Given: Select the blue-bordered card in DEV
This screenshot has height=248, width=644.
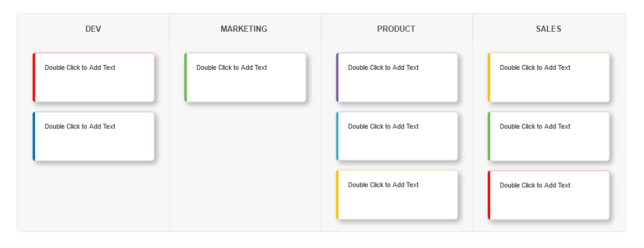Looking at the screenshot, I should click(94, 136).
